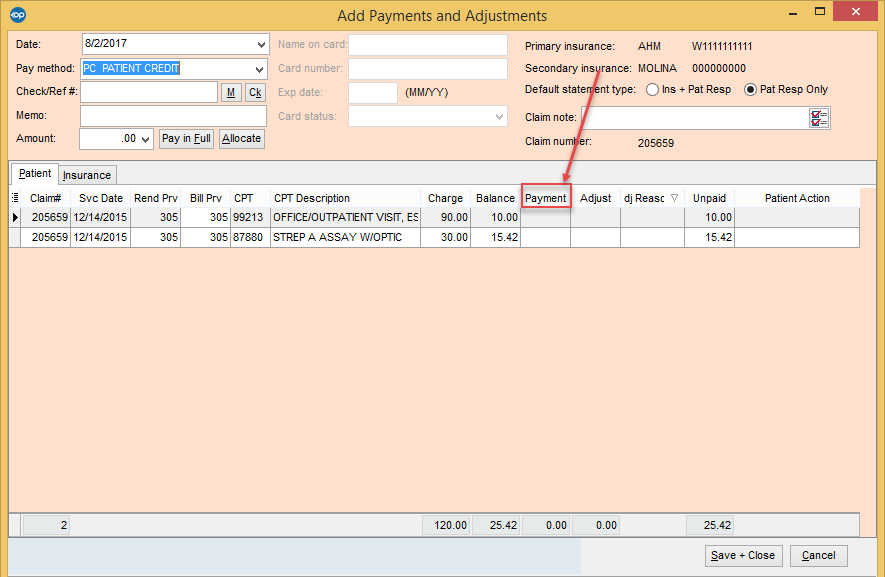The image size is (885, 577).
Task: Click the 15.42 Unpaid cell
Action: click(x=709, y=238)
